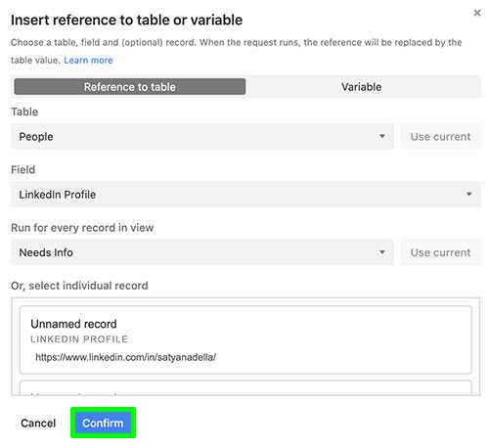Image resolution: width=489 pixels, height=448 pixels.
Task: Click the arrow icon on Needs Info dropdown
Action: [382, 251]
